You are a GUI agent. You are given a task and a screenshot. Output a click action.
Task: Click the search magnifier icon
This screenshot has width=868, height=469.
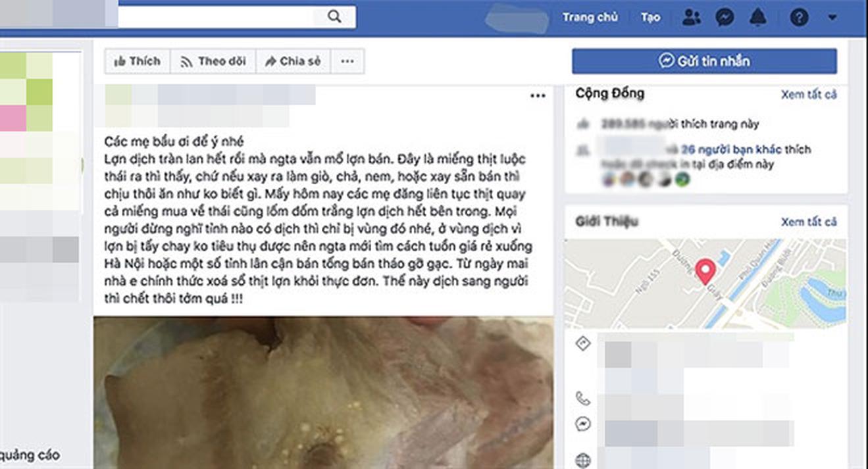[334, 17]
